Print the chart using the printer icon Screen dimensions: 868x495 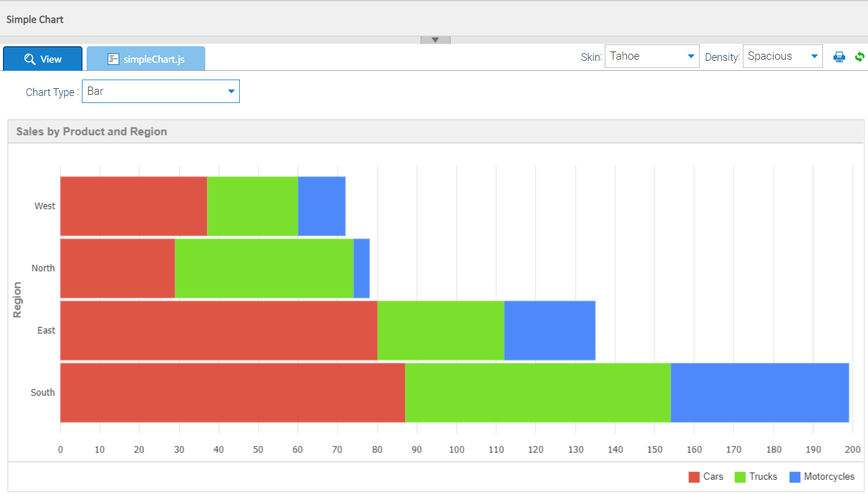tap(839, 56)
